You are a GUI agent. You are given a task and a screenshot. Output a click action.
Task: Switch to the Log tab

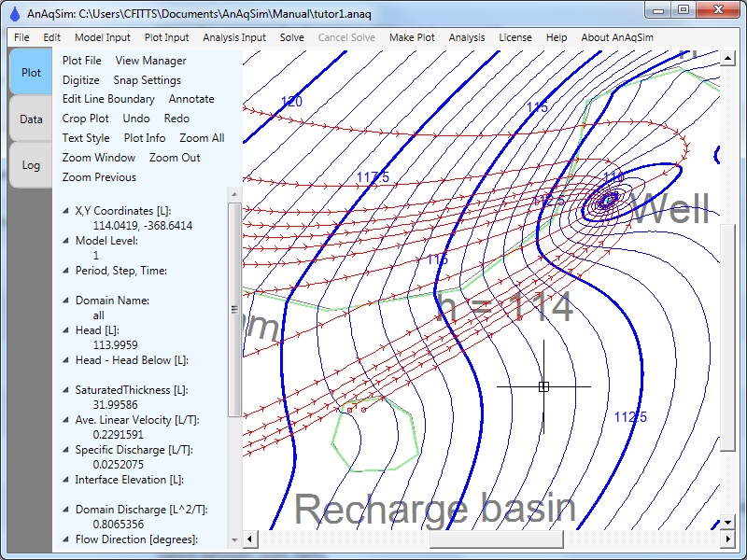(31, 165)
